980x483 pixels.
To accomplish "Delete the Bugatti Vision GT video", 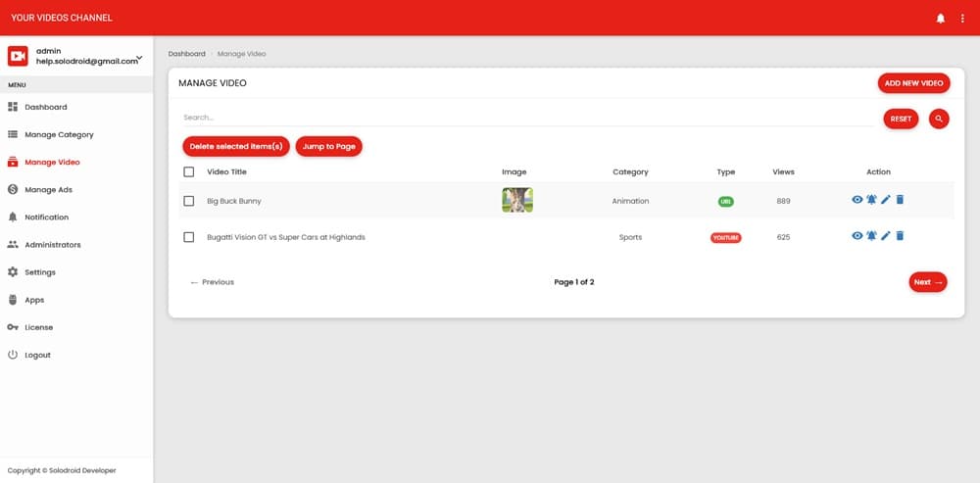I will point(901,236).
